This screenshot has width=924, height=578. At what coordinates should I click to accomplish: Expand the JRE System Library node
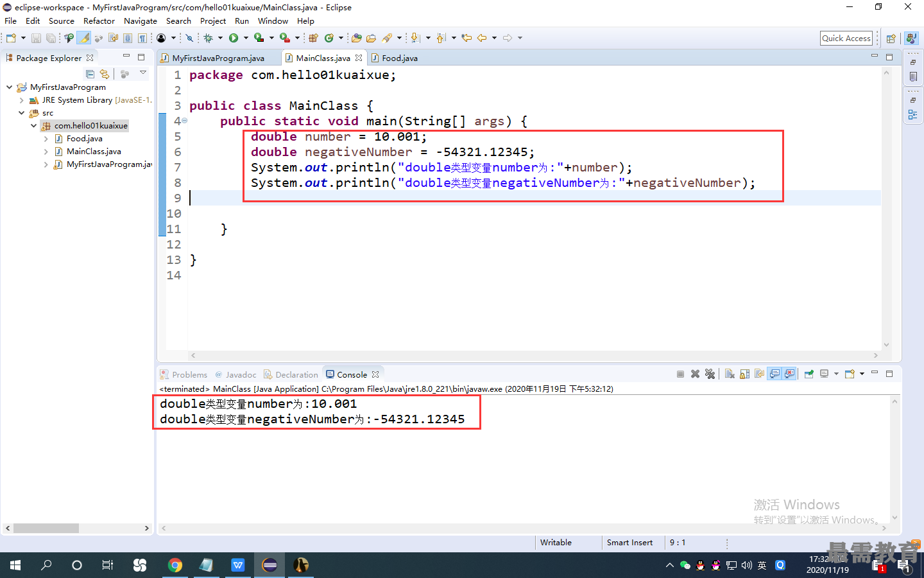pyautogui.click(x=21, y=100)
